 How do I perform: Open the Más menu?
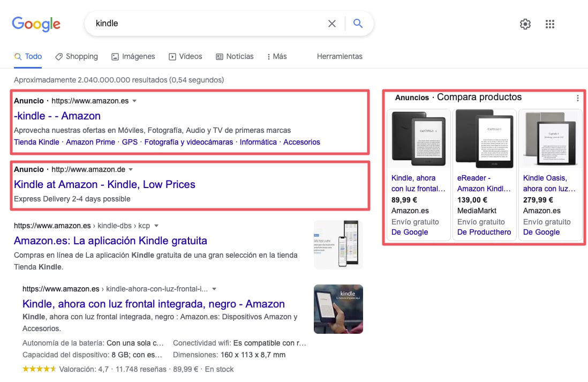coord(277,56)
